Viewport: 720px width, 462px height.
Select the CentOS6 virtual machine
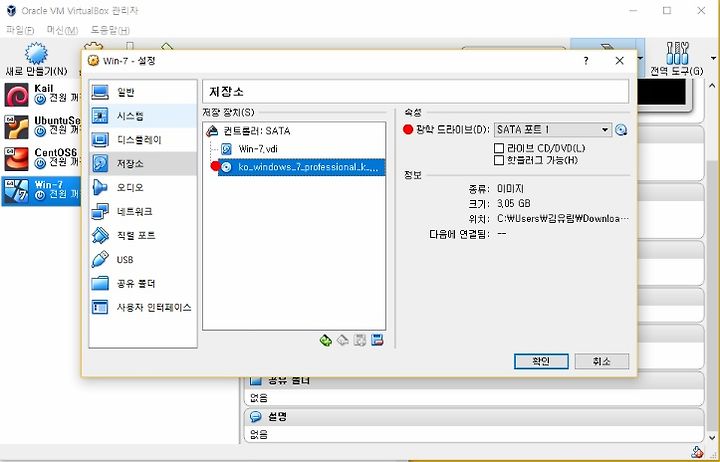point(41,158)
